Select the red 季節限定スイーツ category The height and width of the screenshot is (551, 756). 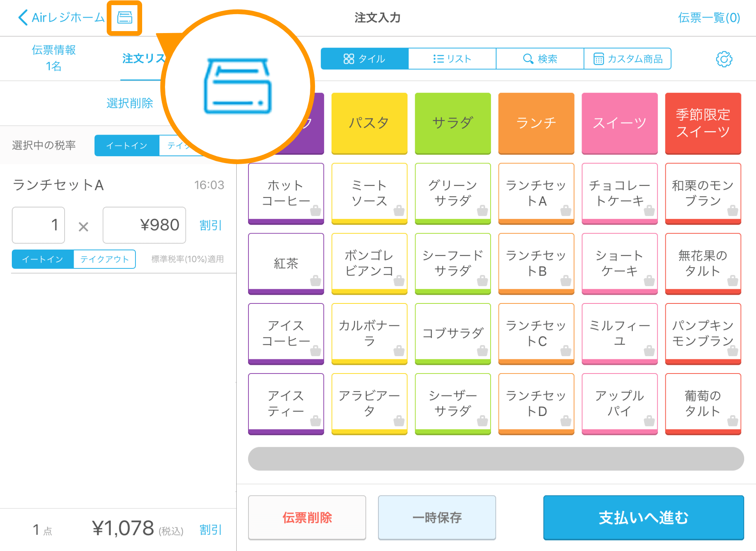click(703, 123)
